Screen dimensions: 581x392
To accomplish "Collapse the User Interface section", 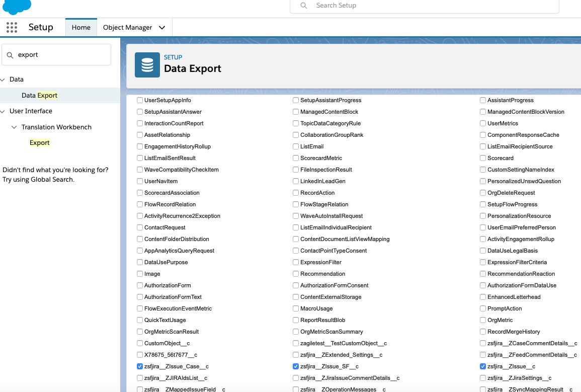I will pos(4,111).
